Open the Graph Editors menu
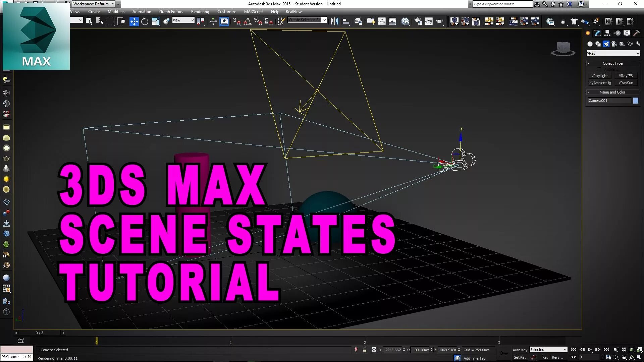The image size is (644, 362). point(171,12)
